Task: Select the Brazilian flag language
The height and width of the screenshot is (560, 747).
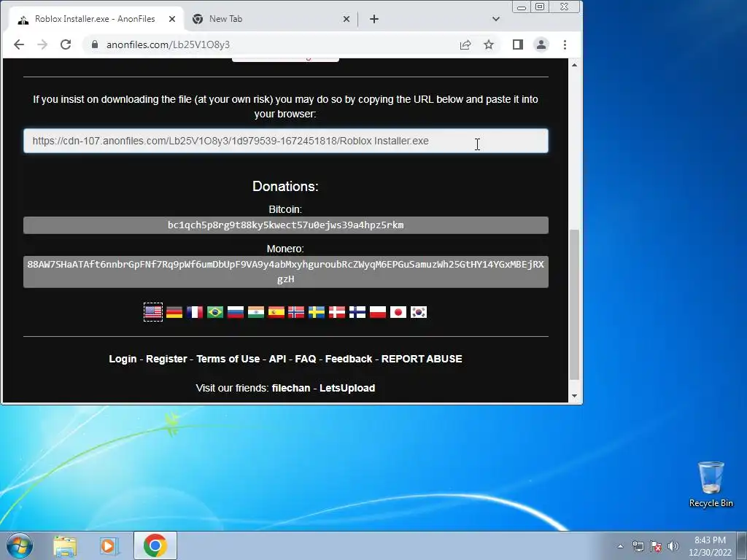Action: click(215, 312)
